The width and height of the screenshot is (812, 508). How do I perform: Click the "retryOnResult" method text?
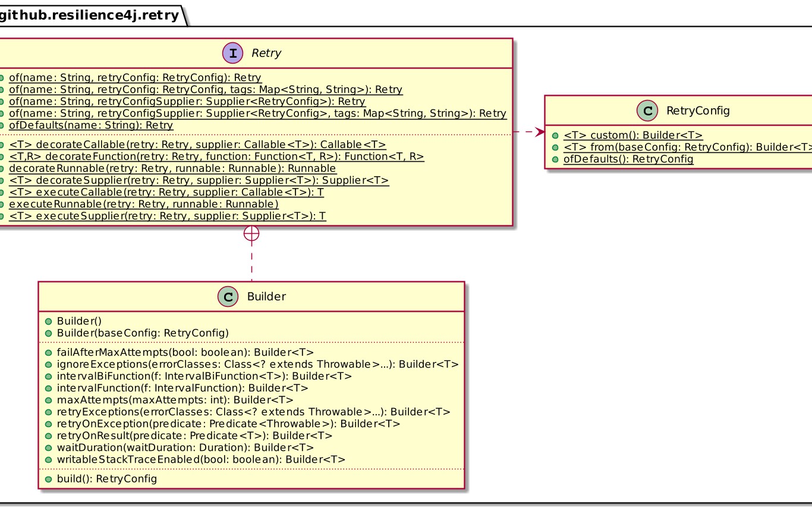click(x=194, y=436)
